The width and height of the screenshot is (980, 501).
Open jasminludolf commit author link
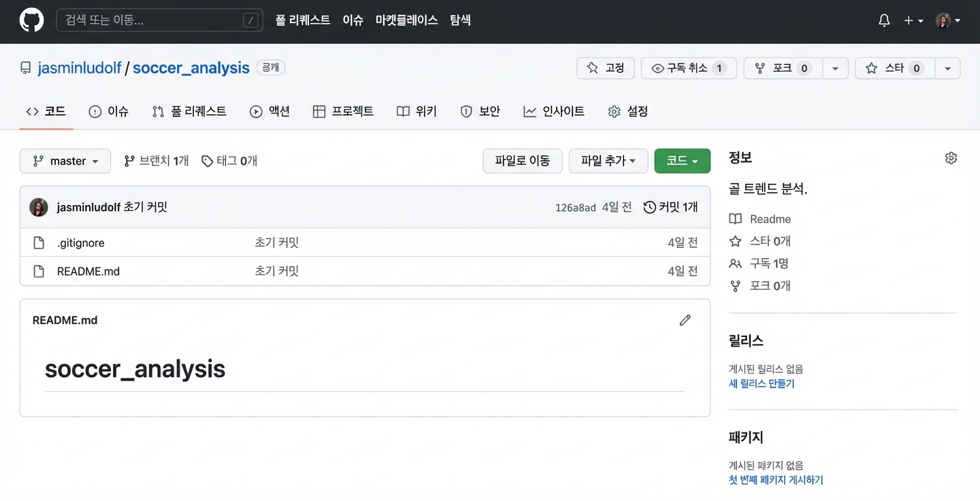[x=88, y=208]
